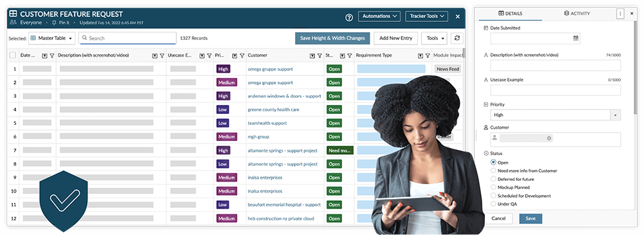
Task: Click the Usecase column filter funnel
Action: (x=209, y=55)
